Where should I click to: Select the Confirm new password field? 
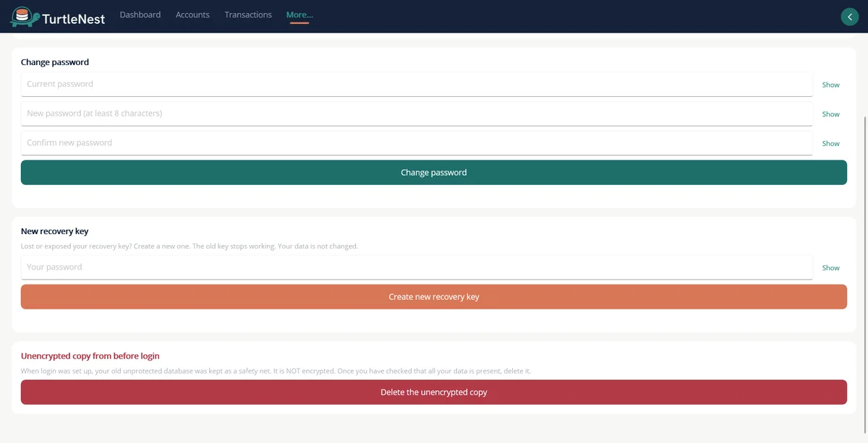[417, 143]
